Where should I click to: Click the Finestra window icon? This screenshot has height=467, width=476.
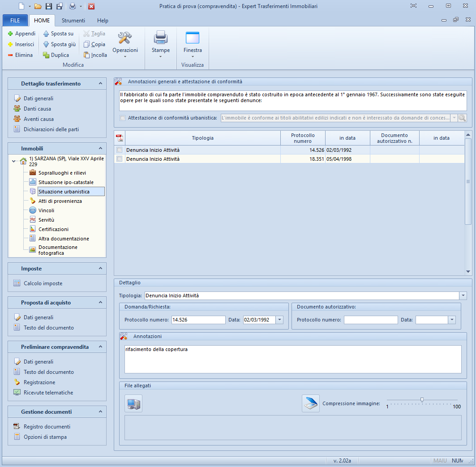coord(193,38)
